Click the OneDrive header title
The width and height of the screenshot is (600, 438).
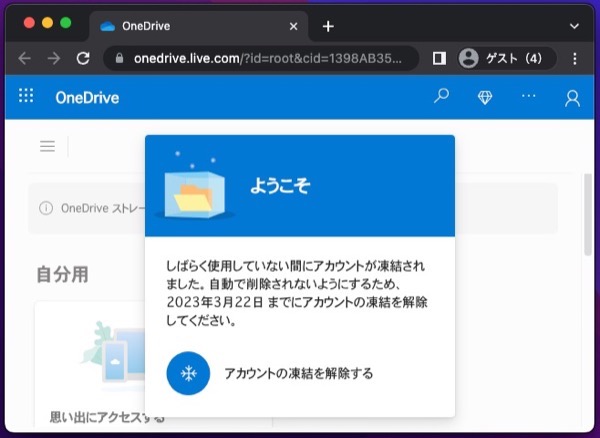(x=87, y=98)
